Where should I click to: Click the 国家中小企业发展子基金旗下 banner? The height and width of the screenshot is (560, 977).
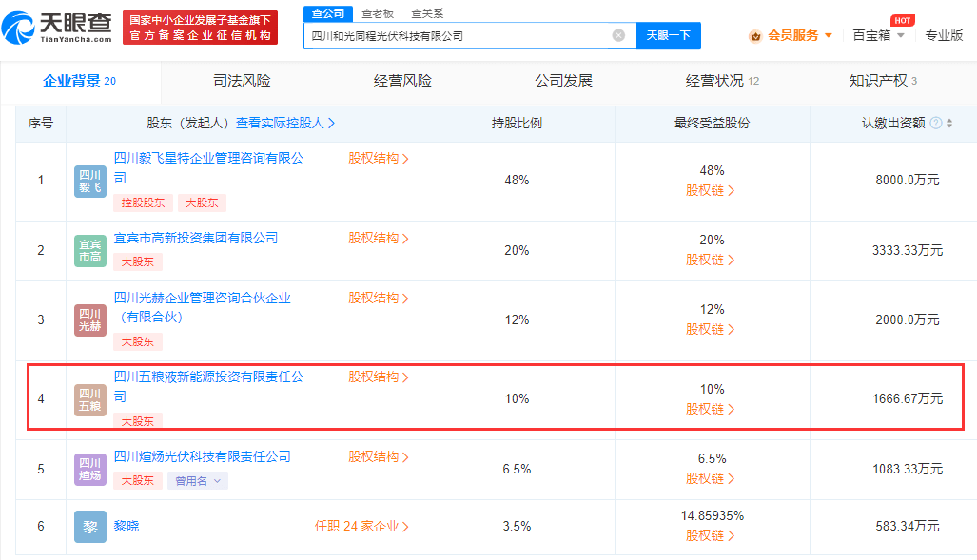click(200, 28)
